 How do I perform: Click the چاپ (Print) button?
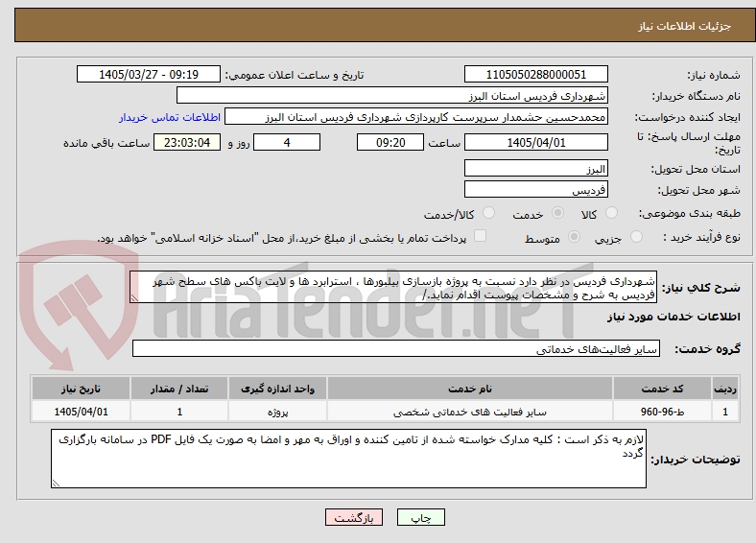[420, 517]
